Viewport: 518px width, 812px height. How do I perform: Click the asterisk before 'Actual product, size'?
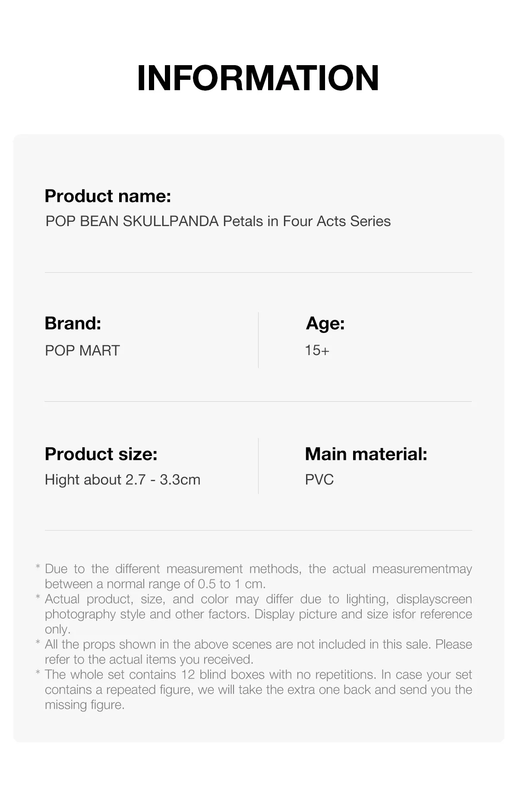(38, 597)
